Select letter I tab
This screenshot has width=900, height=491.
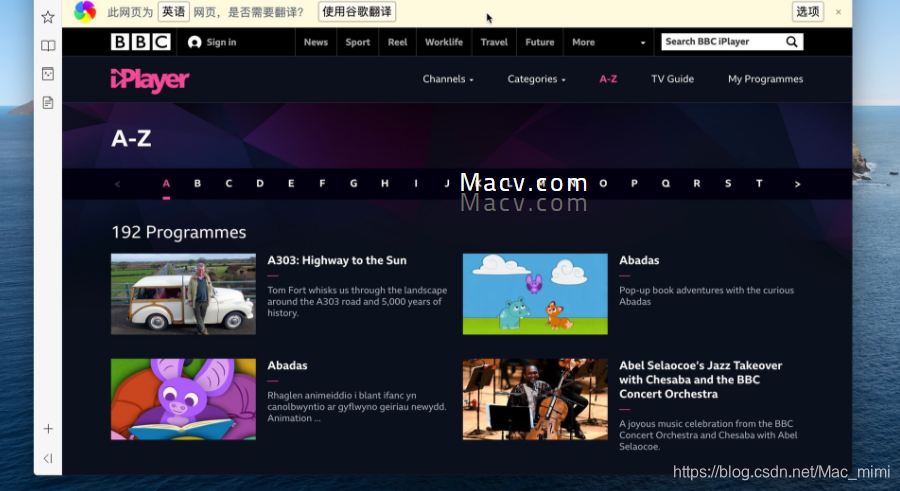(416, 184)
